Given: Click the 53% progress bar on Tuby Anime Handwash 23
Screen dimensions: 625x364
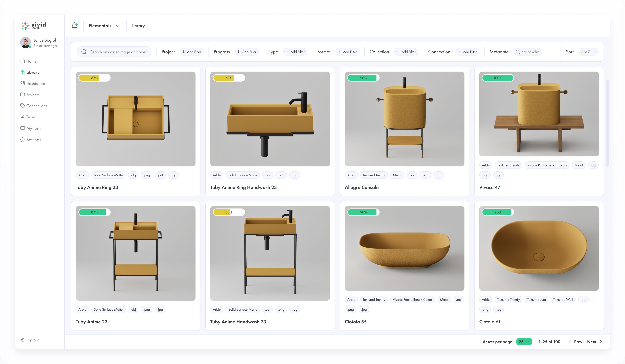Looking at the screenshot, I should (x=229, y=212).
